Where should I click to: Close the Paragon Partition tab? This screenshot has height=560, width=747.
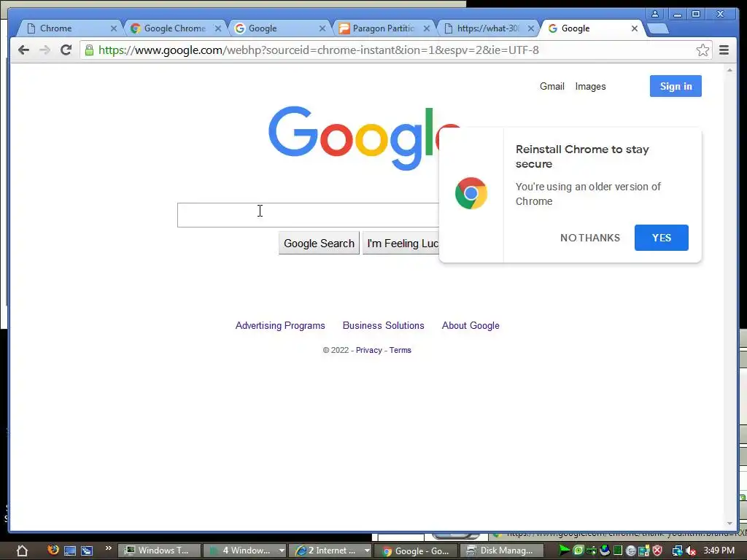(426, 28)
